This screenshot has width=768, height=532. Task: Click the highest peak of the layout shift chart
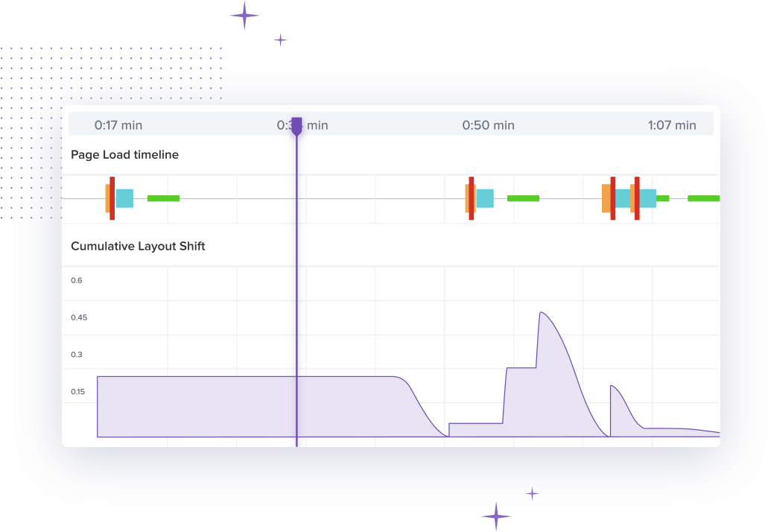541,314
